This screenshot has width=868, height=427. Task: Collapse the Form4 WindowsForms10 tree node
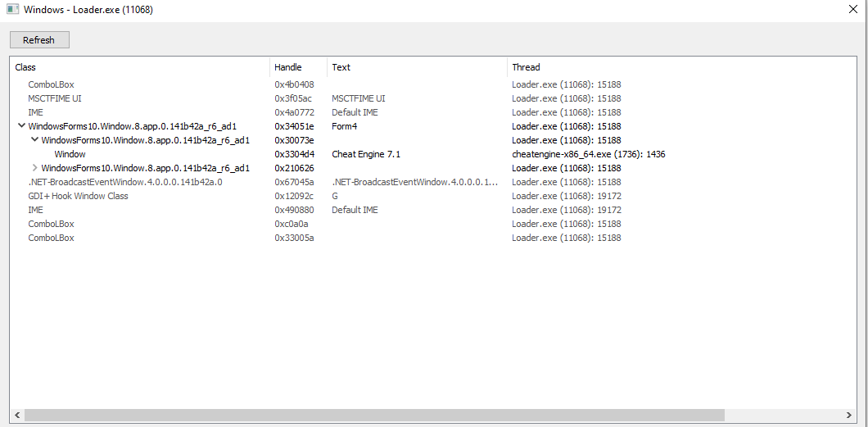pos(20,126)
